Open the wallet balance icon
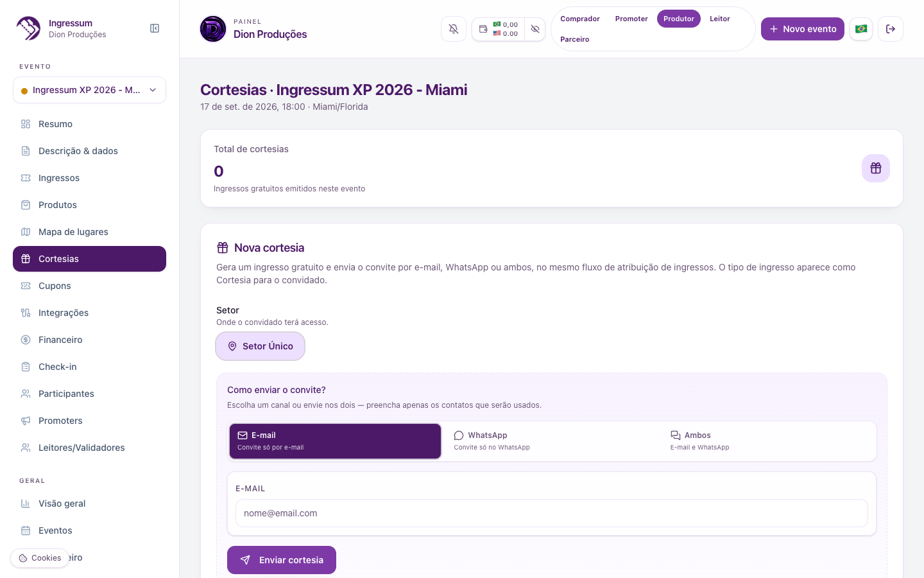The height and width of the screenshot is (578, 924). [x=483, y=29]
